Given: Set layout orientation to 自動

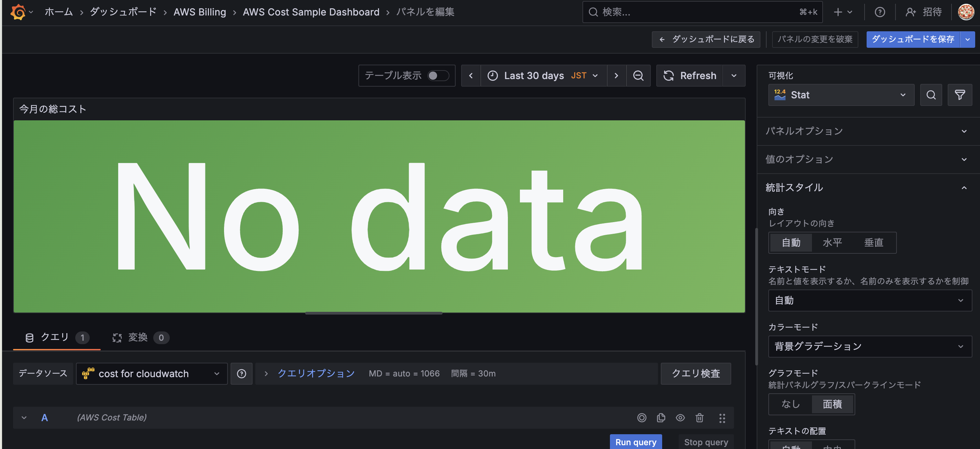Looking at the screenshot, I should [x=791, y=243].
